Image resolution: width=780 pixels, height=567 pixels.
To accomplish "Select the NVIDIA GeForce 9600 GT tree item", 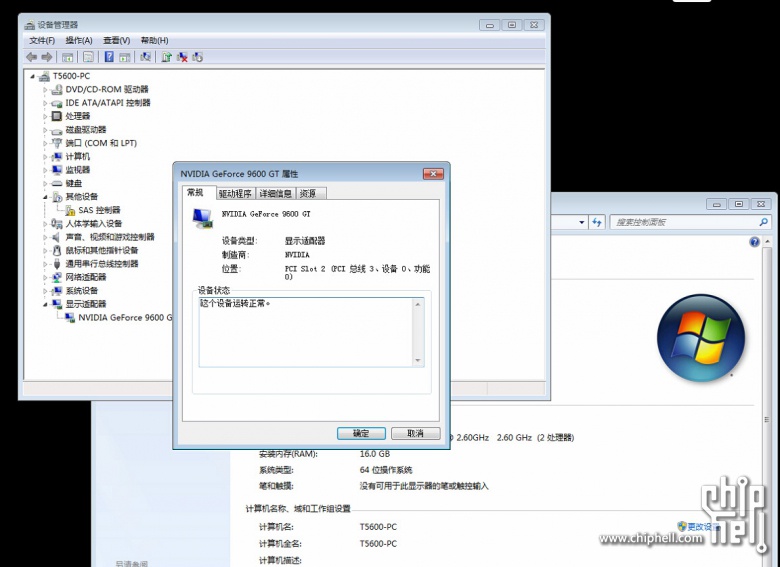I will coord(125,317).
